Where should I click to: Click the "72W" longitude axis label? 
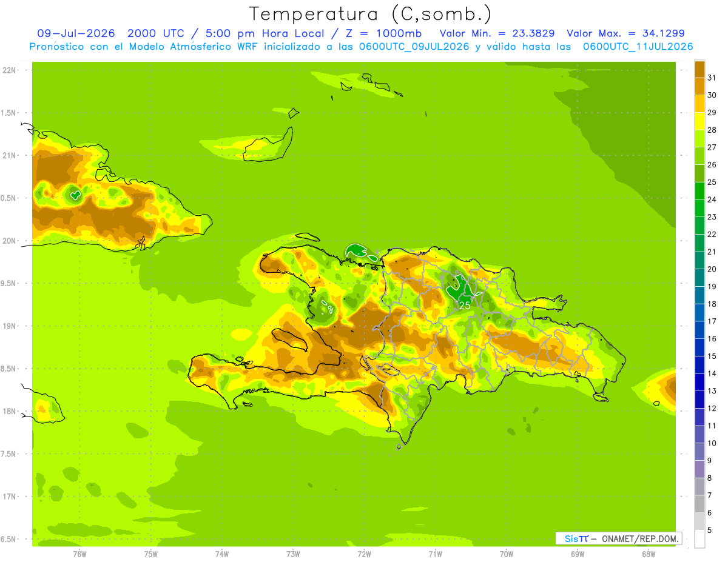coord(364,554)
